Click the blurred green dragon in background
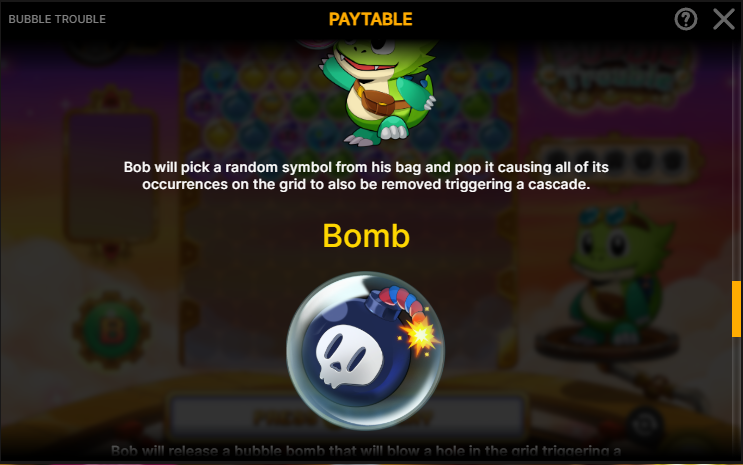 tap(616, 275)
